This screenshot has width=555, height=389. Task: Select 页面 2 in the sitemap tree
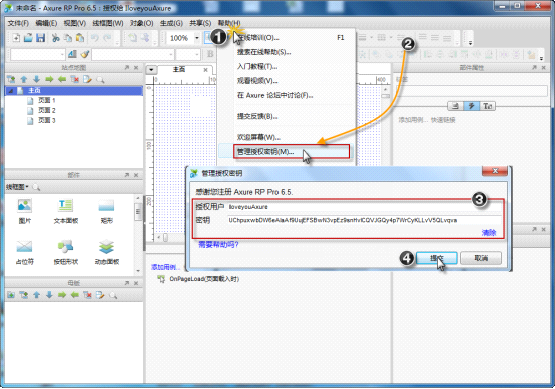point(47,110)
